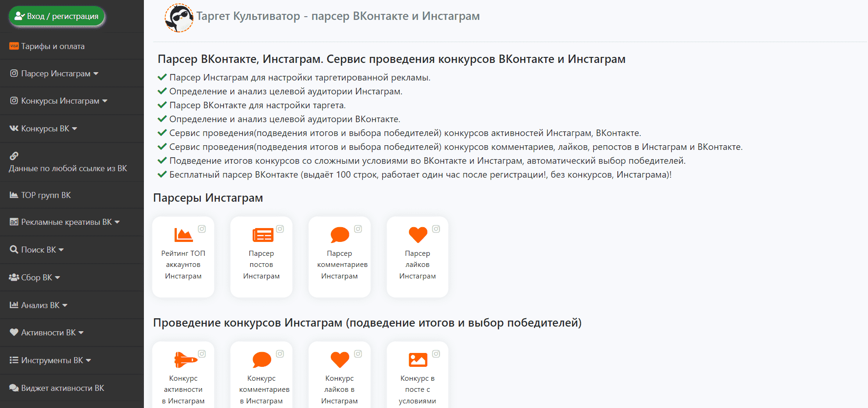Expand the Парсер Инстаграм dropdown arrow
868x408 pixels.
click(96, 74)
